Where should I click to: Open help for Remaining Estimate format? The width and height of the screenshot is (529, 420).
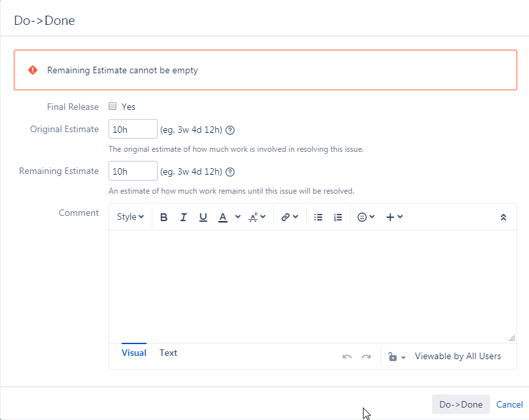[230, 172]
